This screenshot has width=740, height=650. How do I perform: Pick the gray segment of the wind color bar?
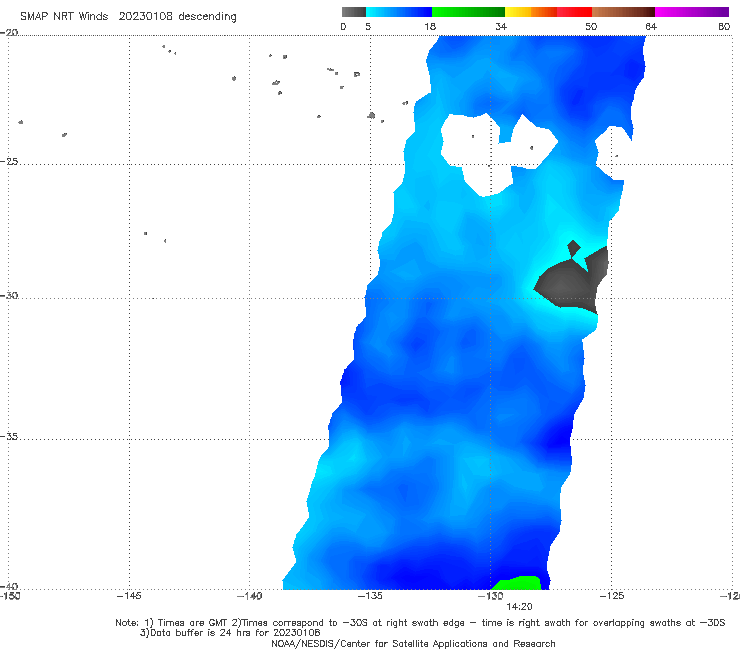353,12
